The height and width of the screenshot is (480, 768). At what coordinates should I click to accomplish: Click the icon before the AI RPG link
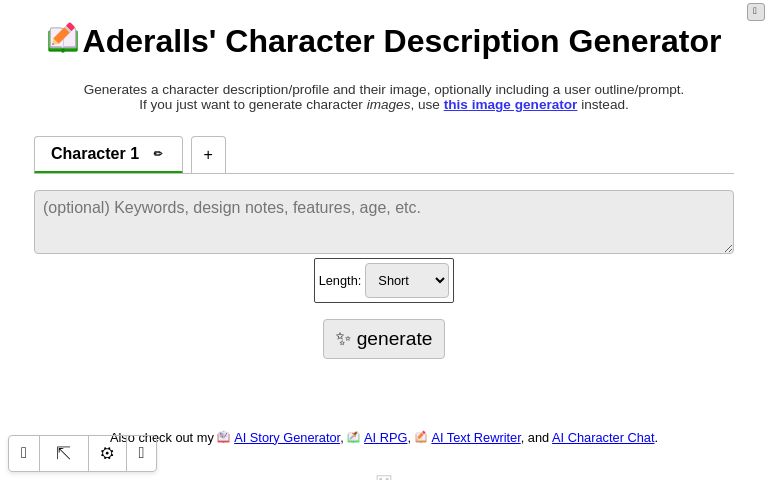pyautogui.click(x=354, y=437)
